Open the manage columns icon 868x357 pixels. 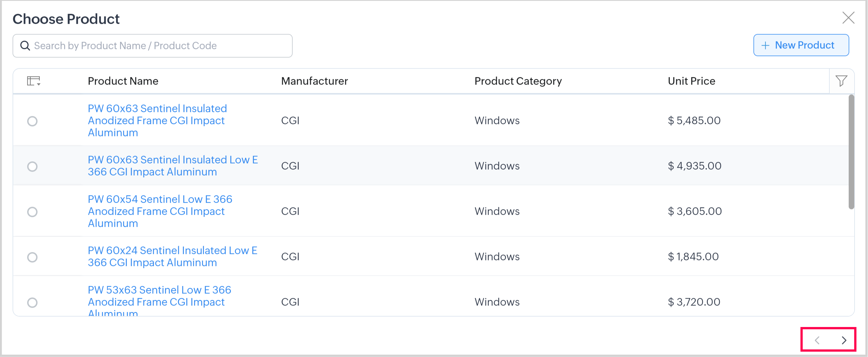pos(33,81)
